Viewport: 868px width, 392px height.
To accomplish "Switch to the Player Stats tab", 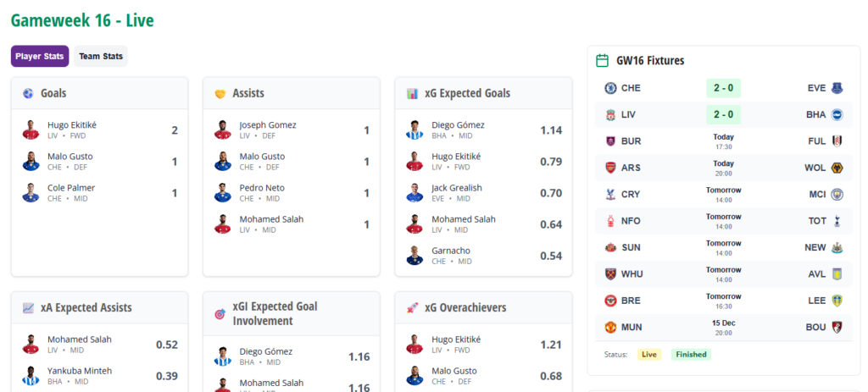I will coord(40,57).
